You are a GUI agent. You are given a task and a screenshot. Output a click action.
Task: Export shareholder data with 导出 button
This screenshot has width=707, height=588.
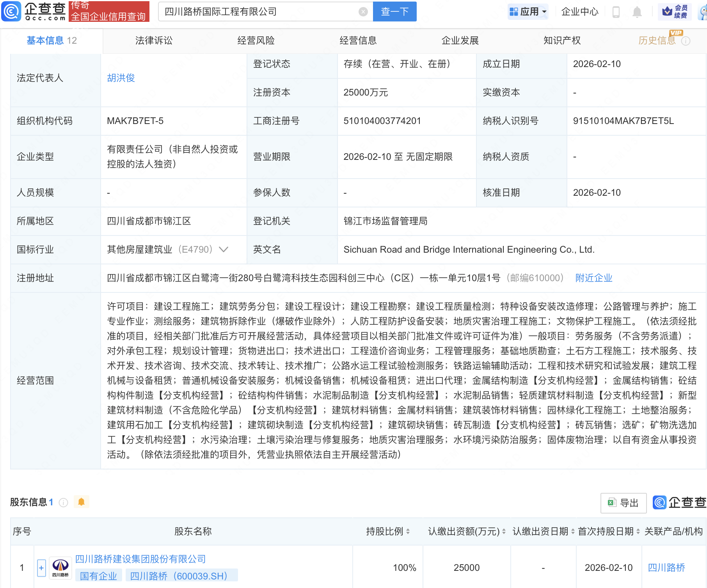[x=624, y=503]
